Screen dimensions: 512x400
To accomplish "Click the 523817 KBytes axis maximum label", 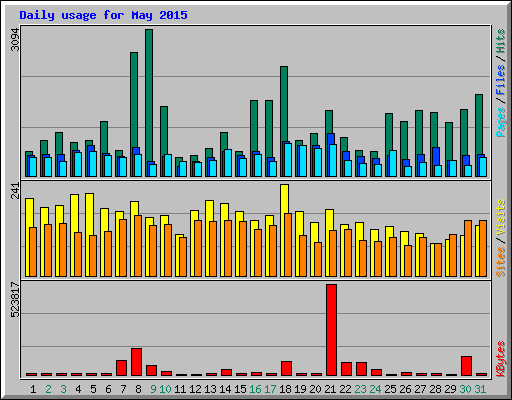I will [x=15, y=300].
